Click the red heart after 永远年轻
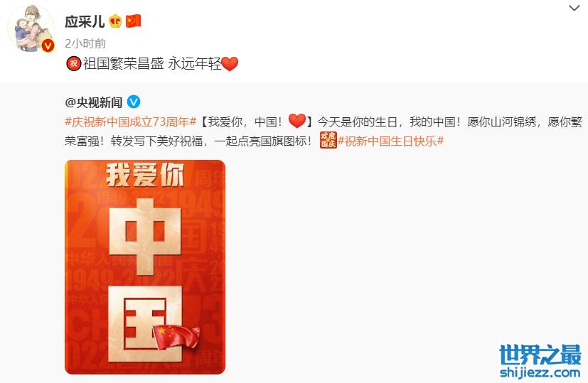 [x=230, y=64]
